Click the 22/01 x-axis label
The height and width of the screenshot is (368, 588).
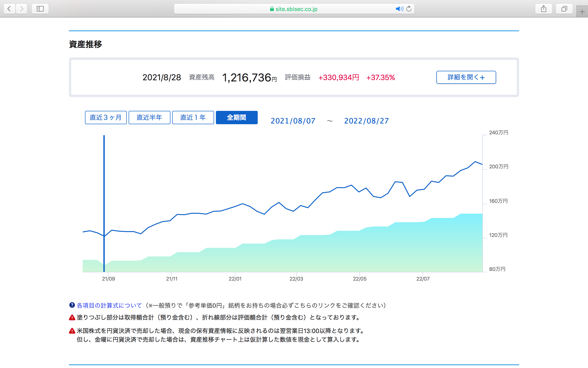coord(235,279)
